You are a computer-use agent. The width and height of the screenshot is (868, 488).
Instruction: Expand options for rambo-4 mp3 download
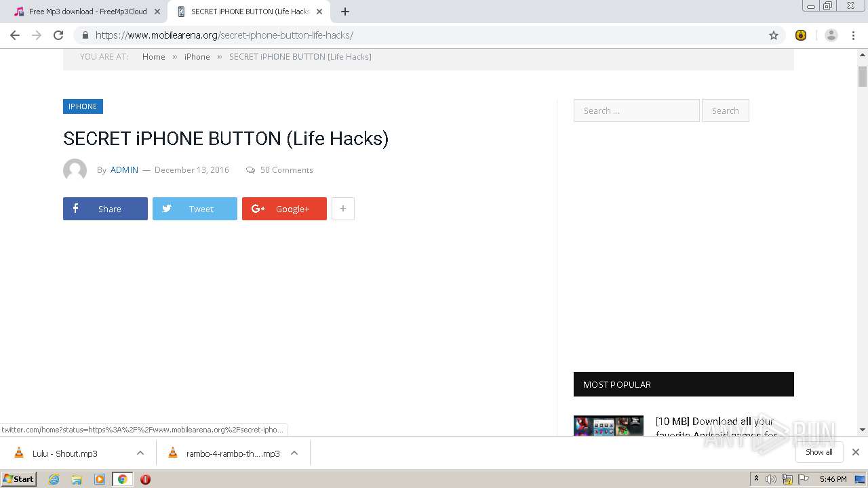[x=294, y=453]
